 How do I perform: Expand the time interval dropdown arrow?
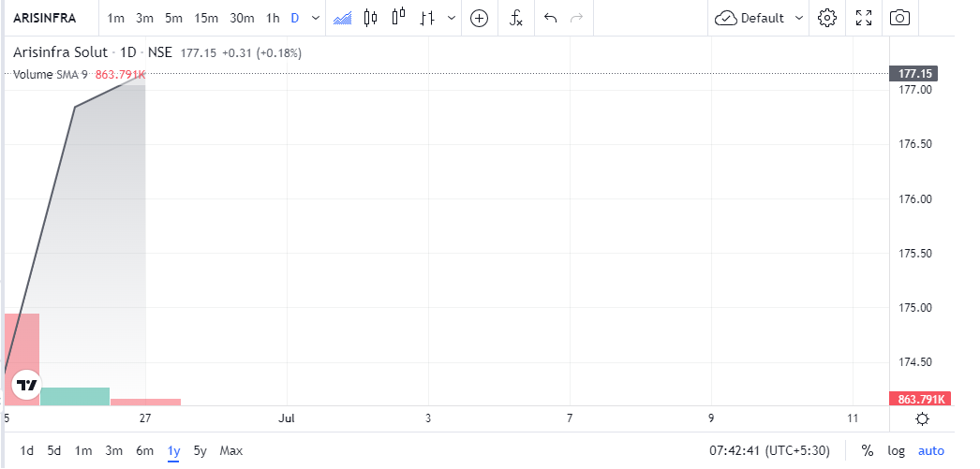[x=316, y=18]
